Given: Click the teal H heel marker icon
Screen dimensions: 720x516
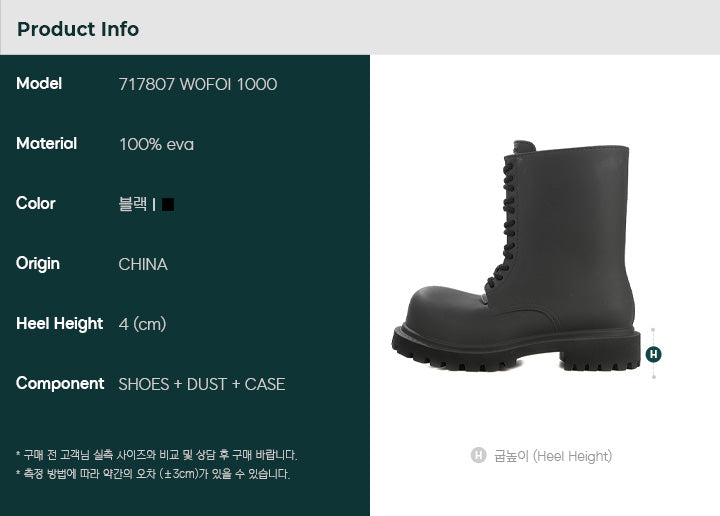Looking at the screenshot, I should [x=653, y=354].
